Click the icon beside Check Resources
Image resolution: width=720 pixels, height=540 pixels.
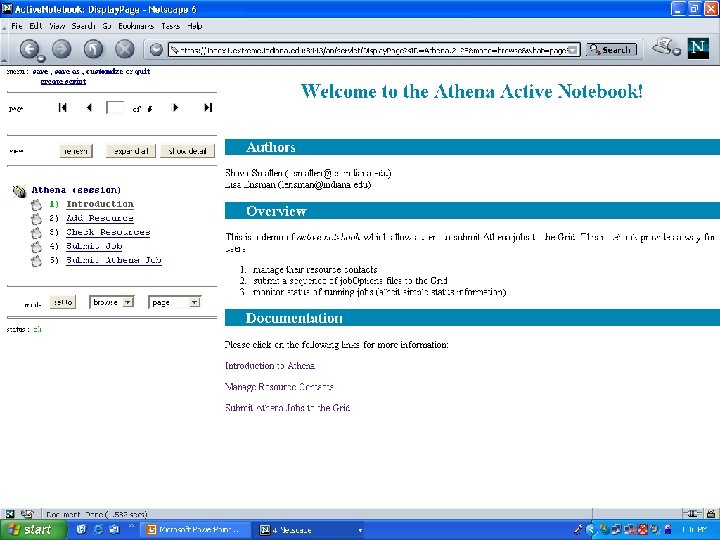36,233
